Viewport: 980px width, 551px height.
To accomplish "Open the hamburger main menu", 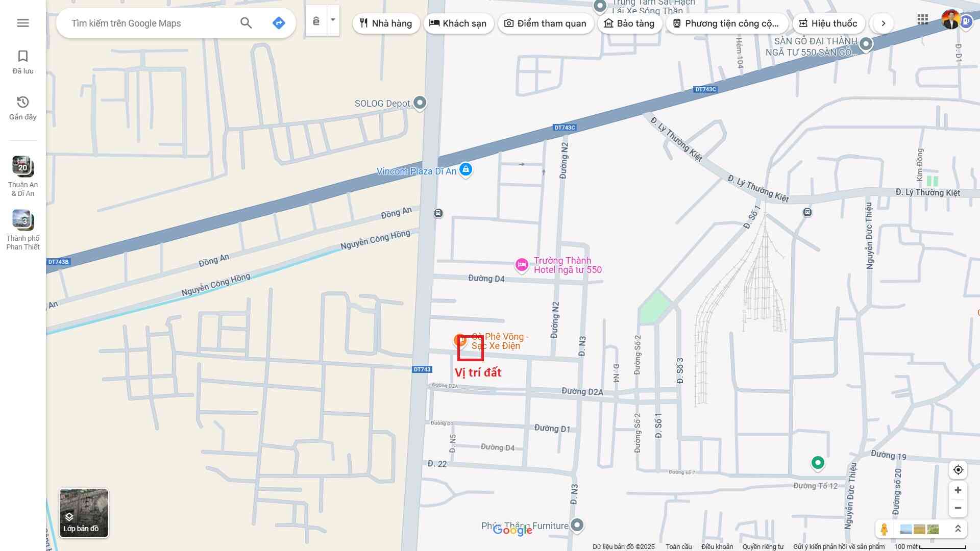I will click(23, 23).
